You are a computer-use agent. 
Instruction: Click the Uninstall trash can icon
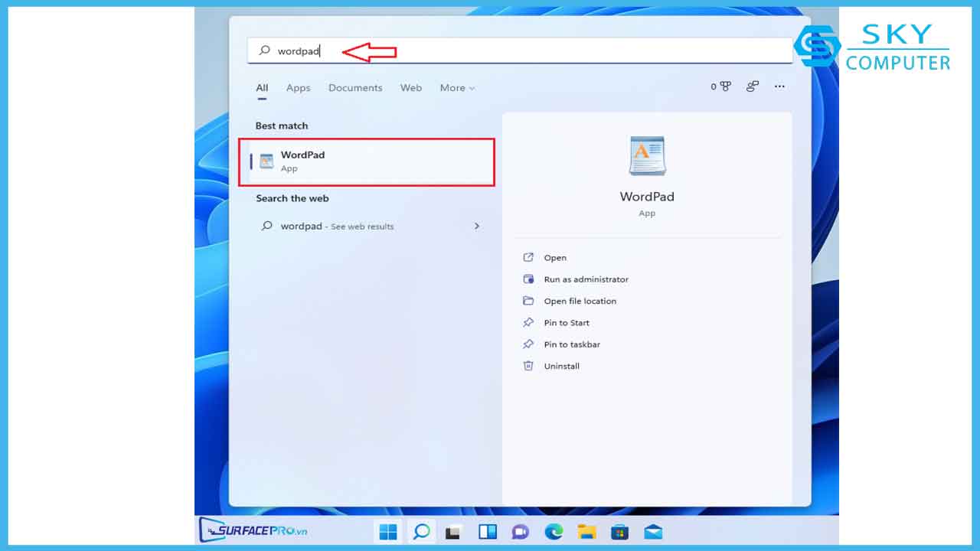(528, 366)
